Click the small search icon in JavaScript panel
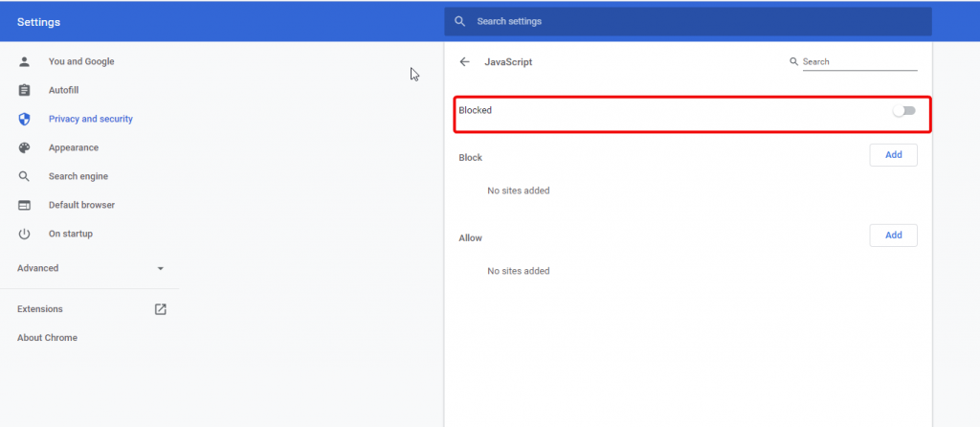This screenshot has height=427, width=980. point(794,62)
